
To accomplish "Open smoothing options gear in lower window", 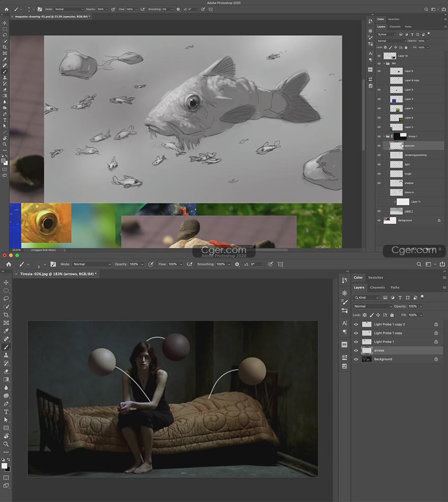I will point(237,264).
